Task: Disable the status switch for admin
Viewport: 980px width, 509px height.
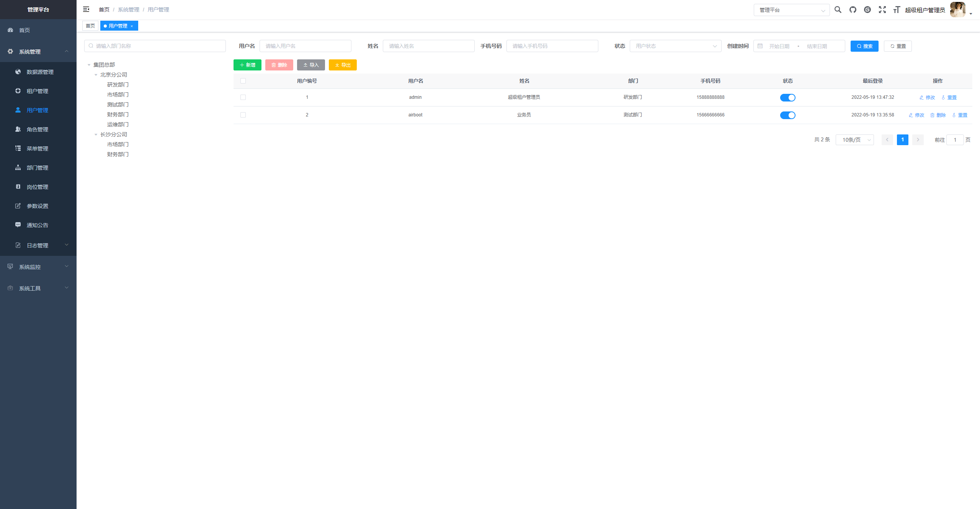Action: 787,98
